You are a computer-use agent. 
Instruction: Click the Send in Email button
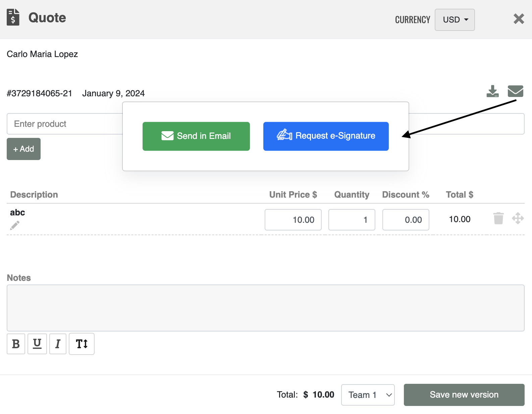coord(196,136)
